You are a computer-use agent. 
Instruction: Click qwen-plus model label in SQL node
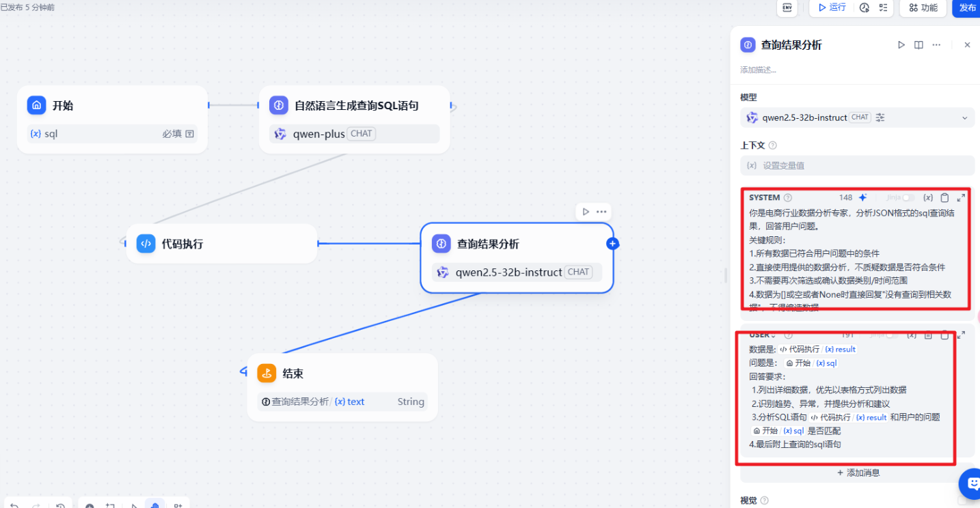[319, 134]
